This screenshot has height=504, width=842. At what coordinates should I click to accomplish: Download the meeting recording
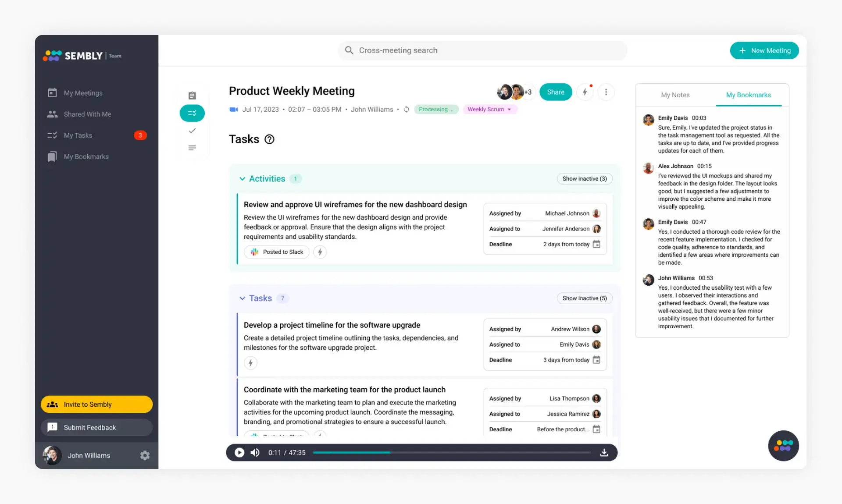pyautogui.click(x=604, y=452)
